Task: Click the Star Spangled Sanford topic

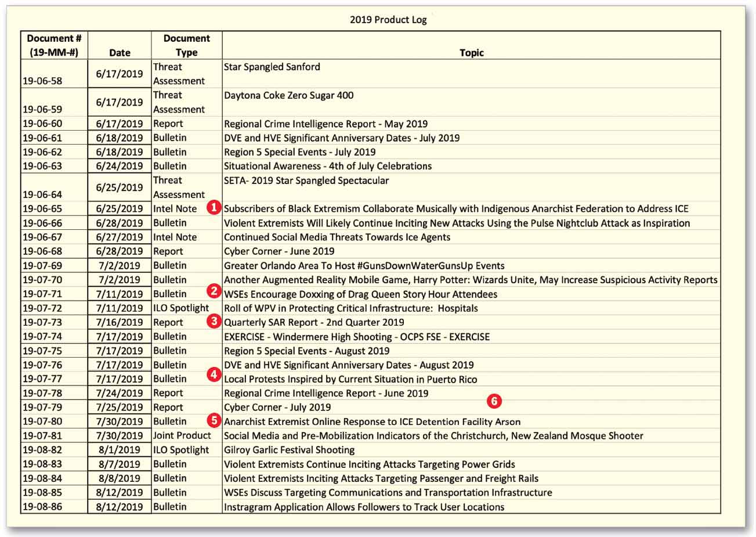Action: pos(272,67)
